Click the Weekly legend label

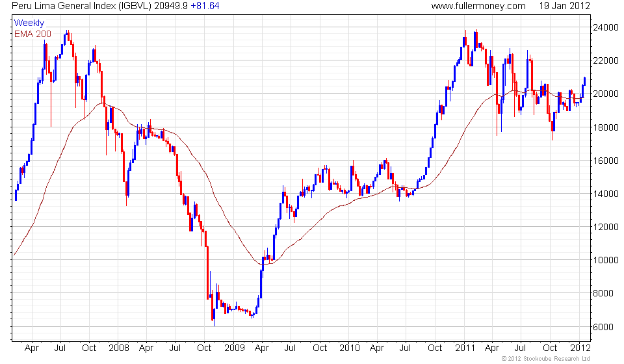coord(29,23)
